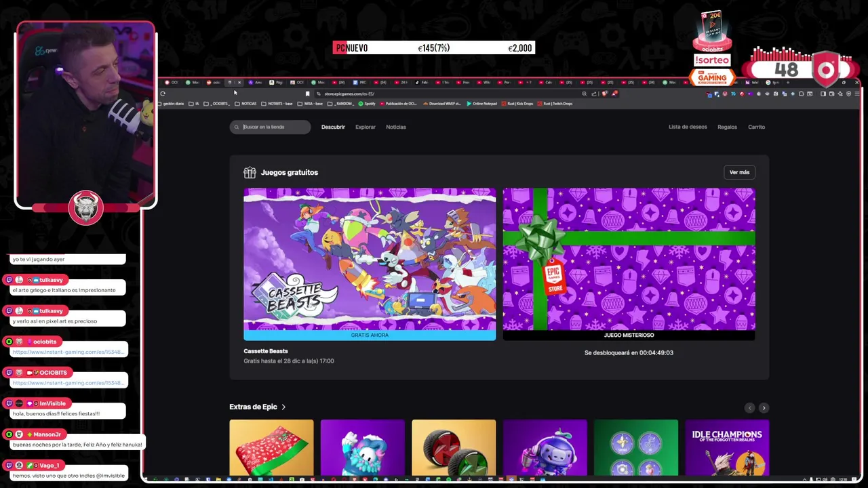This screenshot has width=868, height=488.
Task: Open the _OCIOBITS_ bookmarks folder
Action: click(x=217, y=104)
